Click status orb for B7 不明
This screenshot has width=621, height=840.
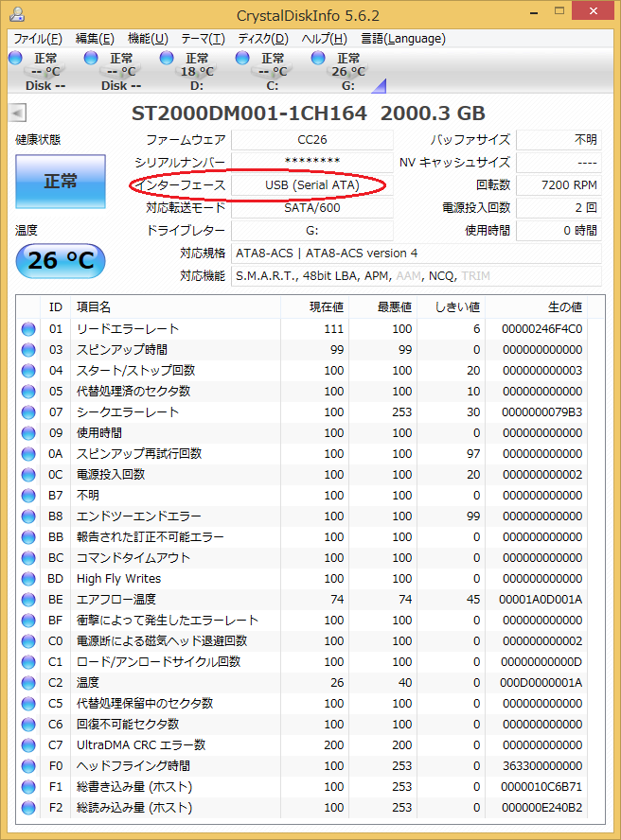[28, 496]
